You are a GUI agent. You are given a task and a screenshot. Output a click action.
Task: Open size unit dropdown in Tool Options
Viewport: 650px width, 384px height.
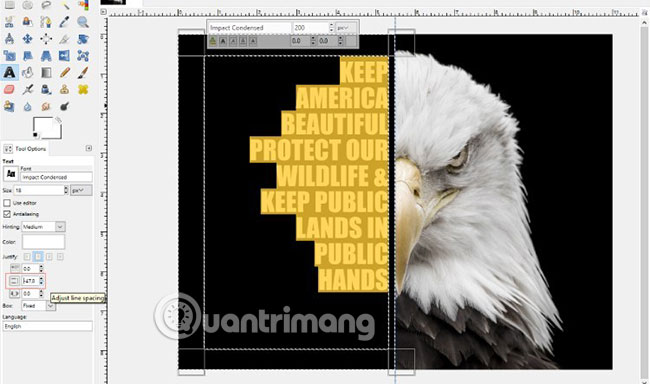point(81,190)
